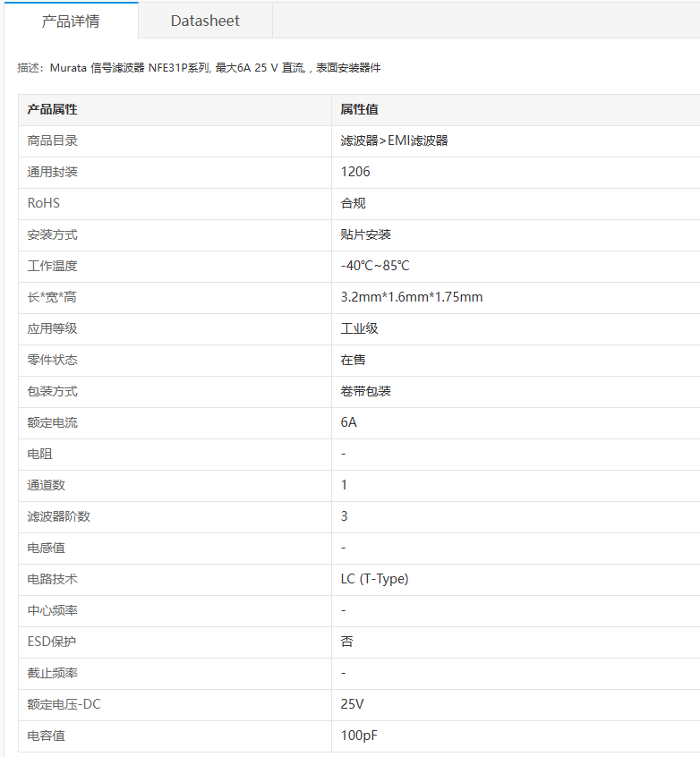Screen dimensions: 700x757
Task: Select the 否 ESD protection value
Action: coord(346,642)
